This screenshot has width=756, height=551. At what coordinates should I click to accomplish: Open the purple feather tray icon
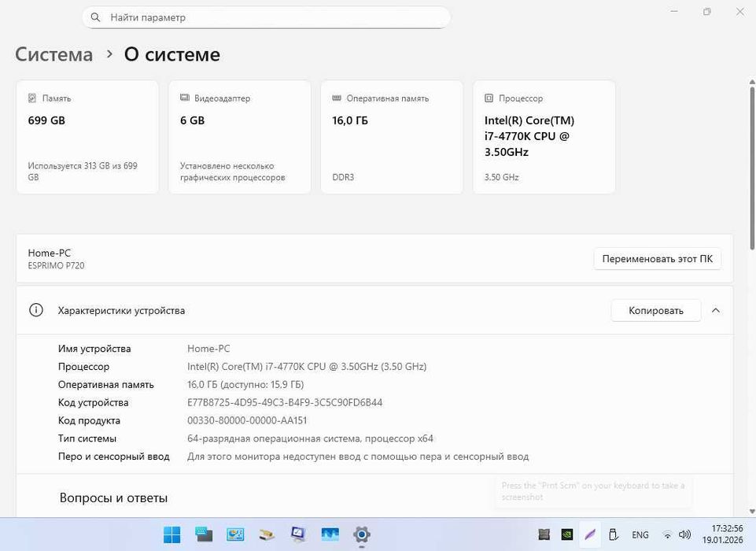pos(590,534)
